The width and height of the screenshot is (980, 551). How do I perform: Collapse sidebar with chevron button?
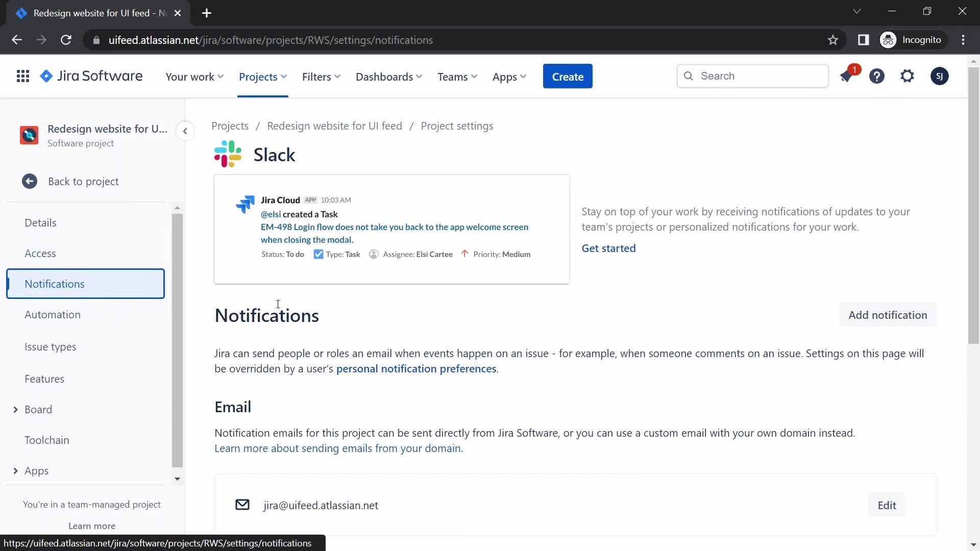[185, 131]
